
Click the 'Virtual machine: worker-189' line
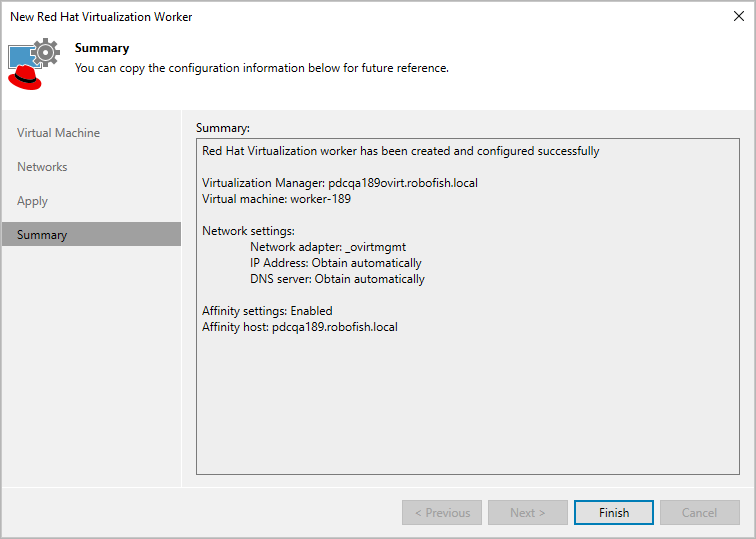tap(276, 199)
